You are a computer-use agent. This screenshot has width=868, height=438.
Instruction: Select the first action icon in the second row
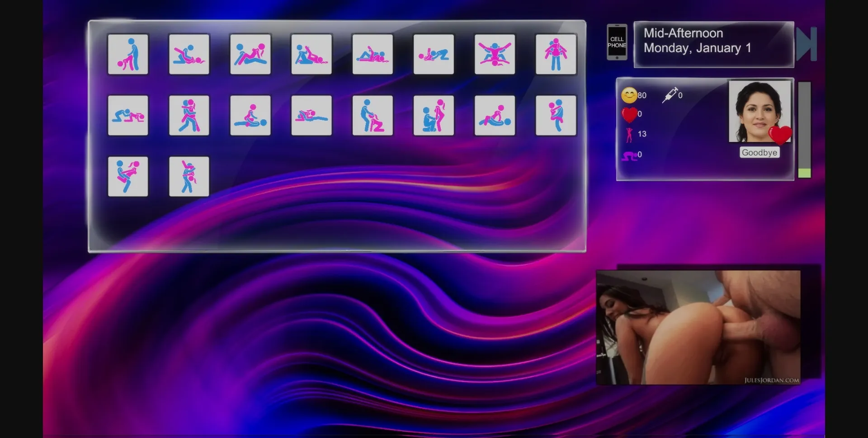point(128,115)
